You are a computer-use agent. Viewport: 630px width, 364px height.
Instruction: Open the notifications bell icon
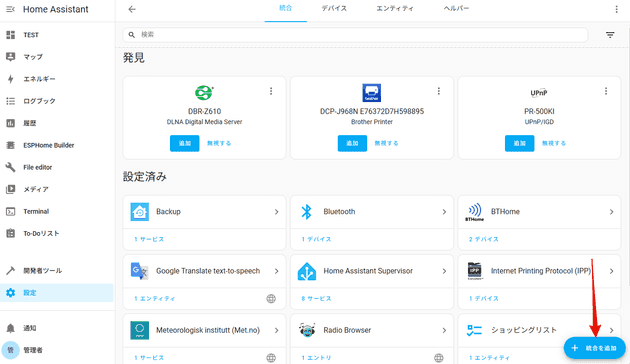(x=10, y=328)
